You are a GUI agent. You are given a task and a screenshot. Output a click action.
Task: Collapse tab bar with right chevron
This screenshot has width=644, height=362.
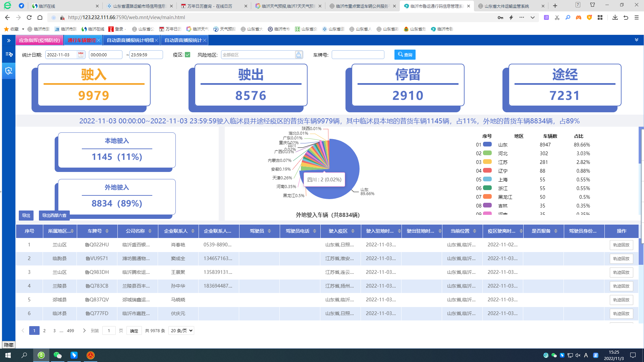[636, 40]
